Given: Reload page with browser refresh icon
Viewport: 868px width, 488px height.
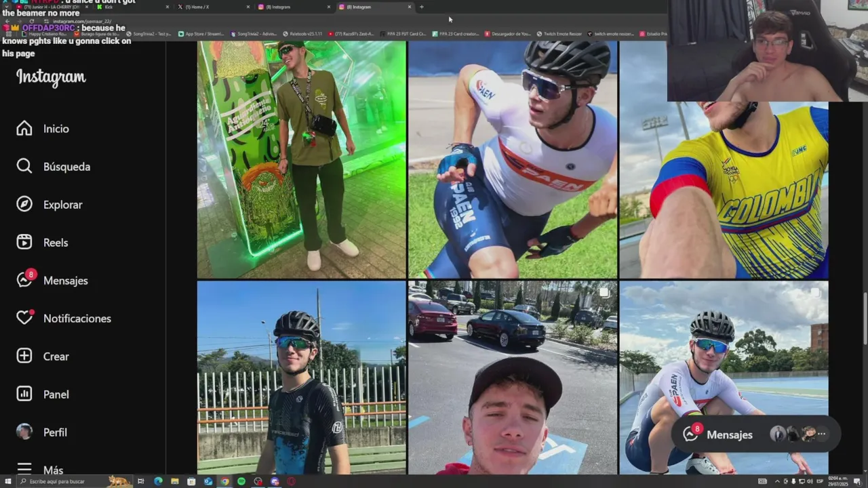Looking at the screenshot, I should point(31,21).
